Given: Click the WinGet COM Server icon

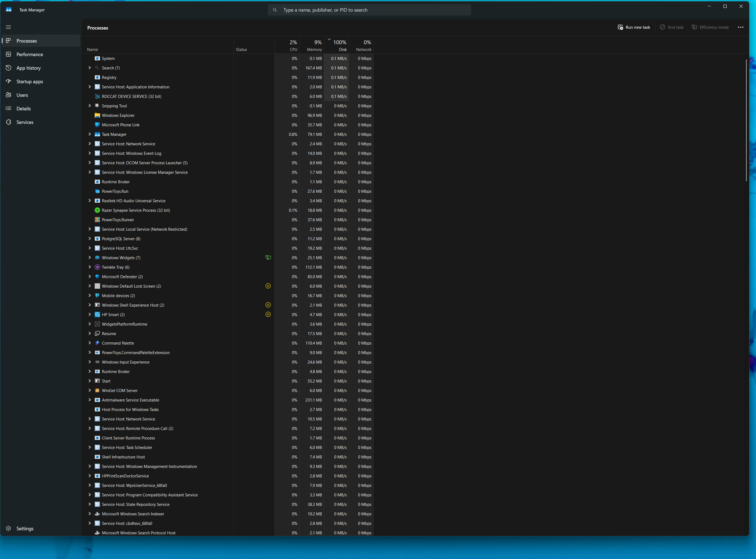Looking at the screenshot, I should [97, 390].
